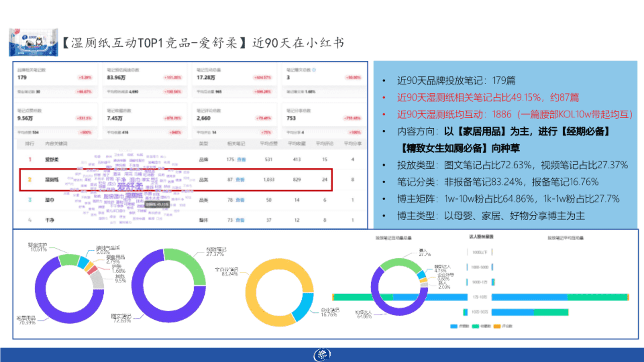The width and height of the screenshot is (644, 362).
Task: Click the 相关笔记 column header
Action: pyautogui.click(x=236, y=144)
